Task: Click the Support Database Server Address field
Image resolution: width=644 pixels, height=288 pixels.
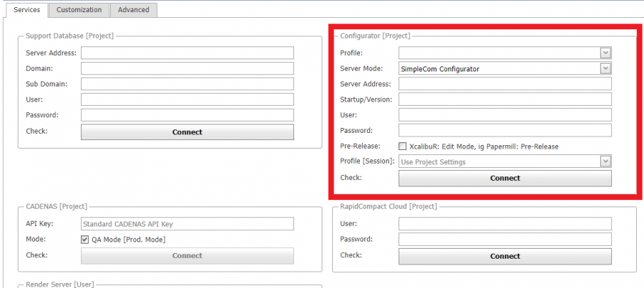Action: point(187,53)
